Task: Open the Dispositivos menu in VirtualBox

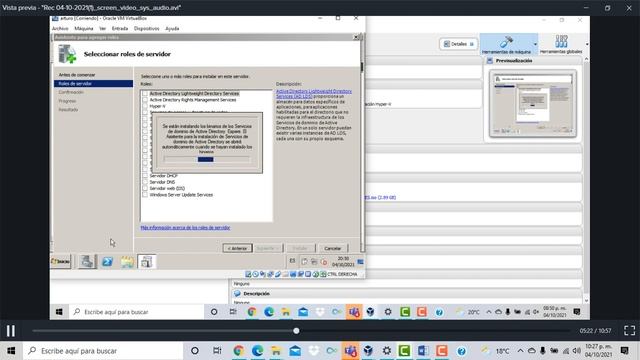Action: coord(147,29)
